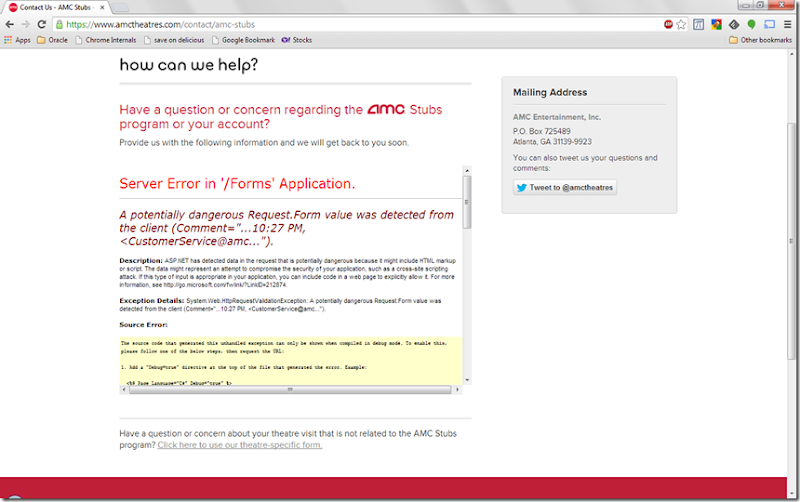800x502 pixels.
Task: Click the page vertical scrollbar thumb
Action: point(791,241)
